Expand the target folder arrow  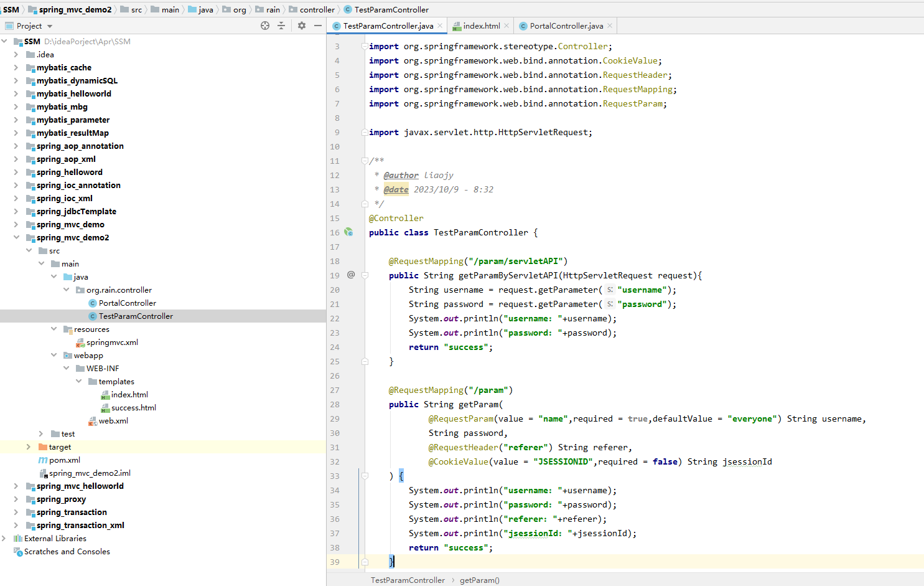[x=29, y=447]
